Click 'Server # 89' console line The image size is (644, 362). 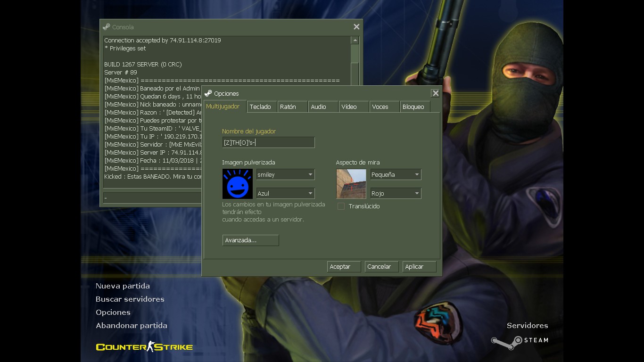pyautogui.click(x=121, y=73)
